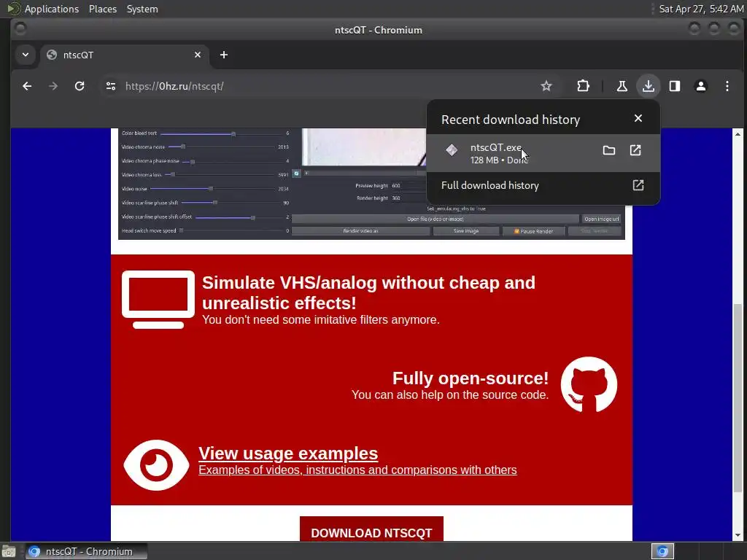
Task: Bookmark this page with the star
Action: pyautogui.click(x=546, y=86)
